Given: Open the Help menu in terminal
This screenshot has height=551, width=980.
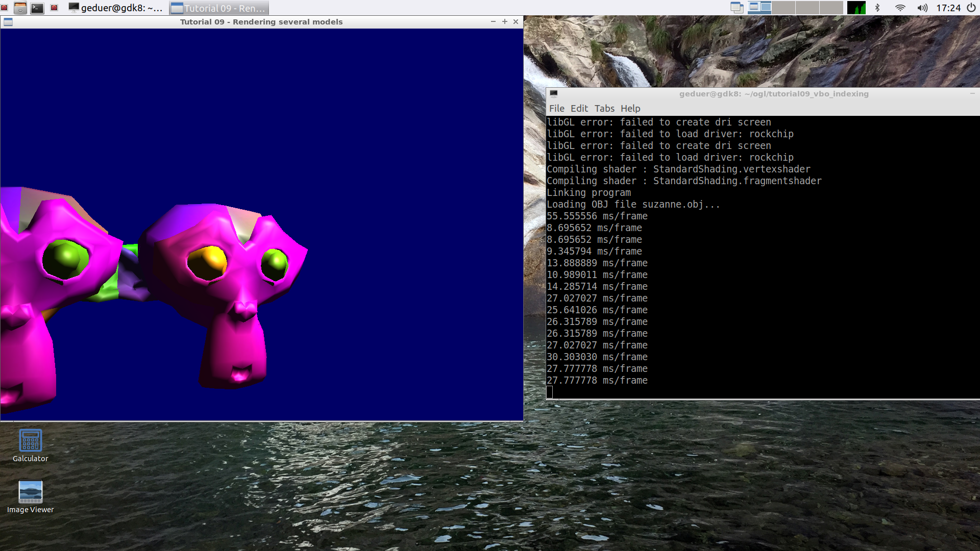Looking at the screenshot, I should (x=630, y=109).
